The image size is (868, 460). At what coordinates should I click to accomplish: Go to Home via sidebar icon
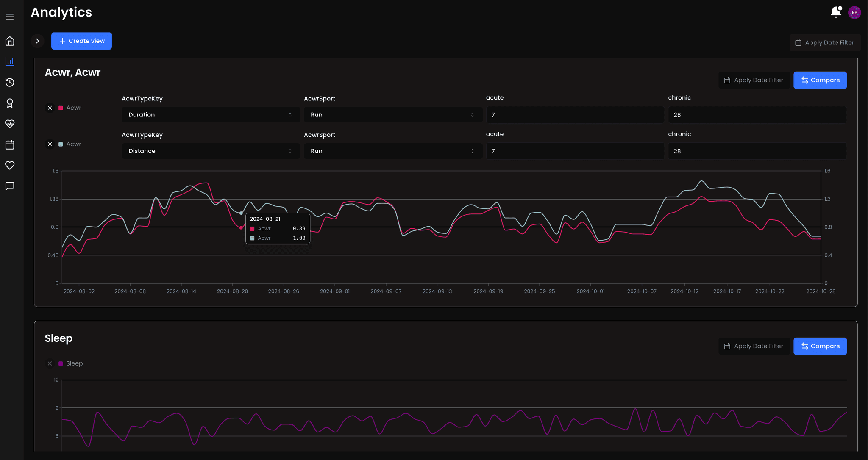tap(10, 41)
